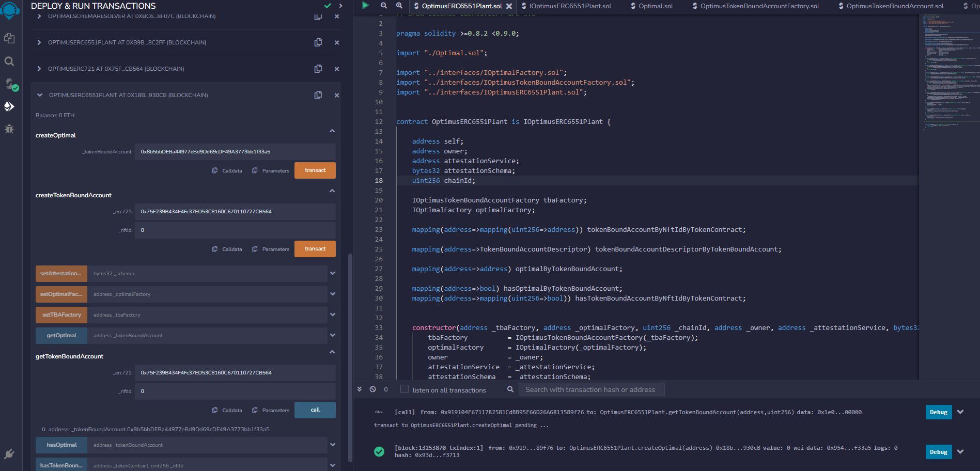Close the OptimusERC6551Plant.sol editor tab
This screenshot has width=980, height=471.
[509, 6]
